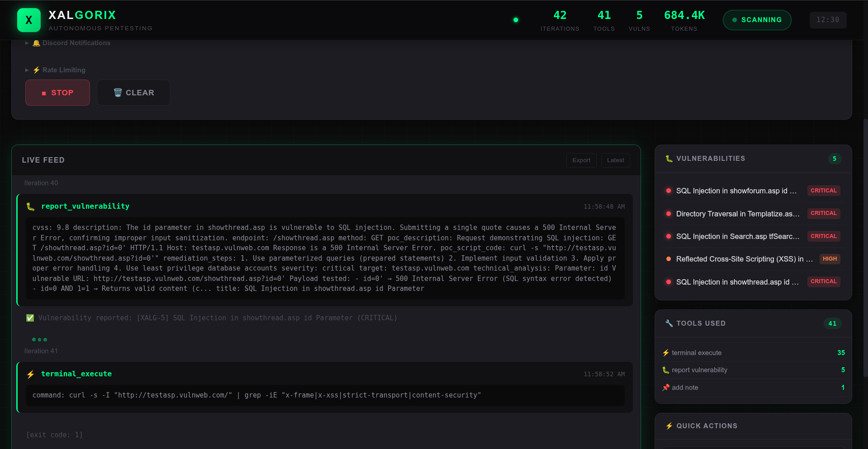Expand the Rate Limiting section
The height and width of the screenshot is (449, 868).
pyautogui.click(x=27, y=70)
